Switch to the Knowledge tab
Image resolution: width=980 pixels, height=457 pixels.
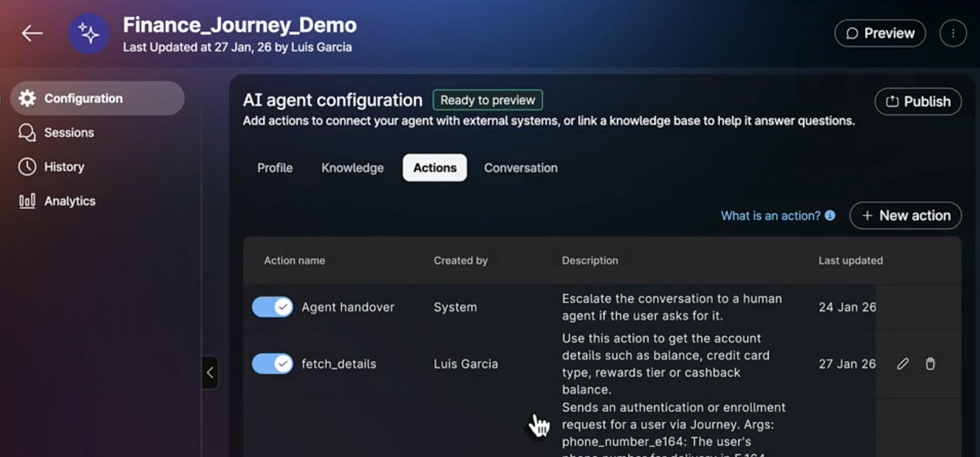[352, 168]
